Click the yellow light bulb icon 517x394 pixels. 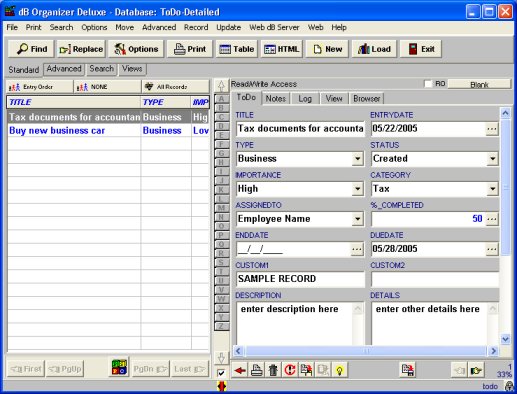point(340,370)
